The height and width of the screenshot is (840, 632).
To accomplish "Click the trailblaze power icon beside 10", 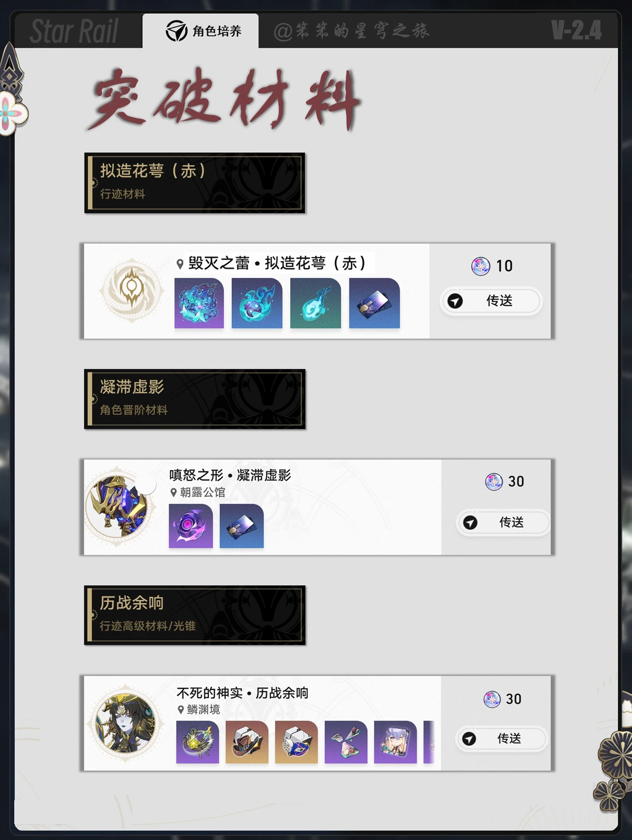I will pyautogui.click(x=481, y=266).
